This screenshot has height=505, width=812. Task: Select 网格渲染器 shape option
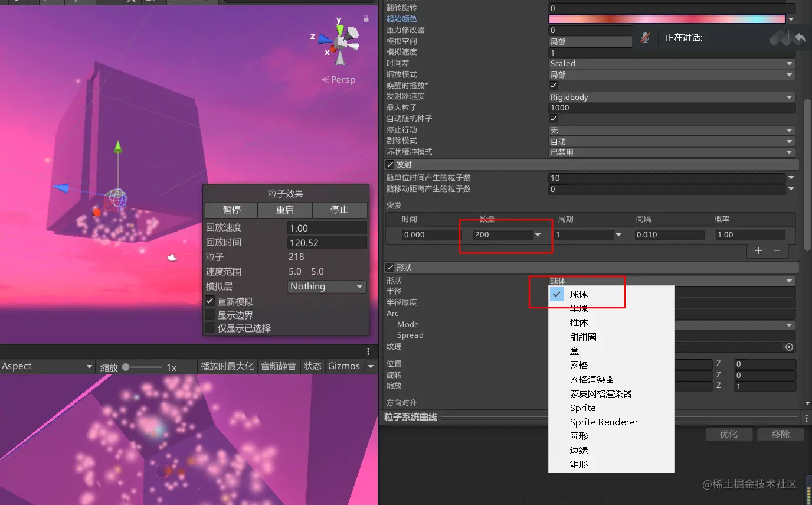point(611,379)
